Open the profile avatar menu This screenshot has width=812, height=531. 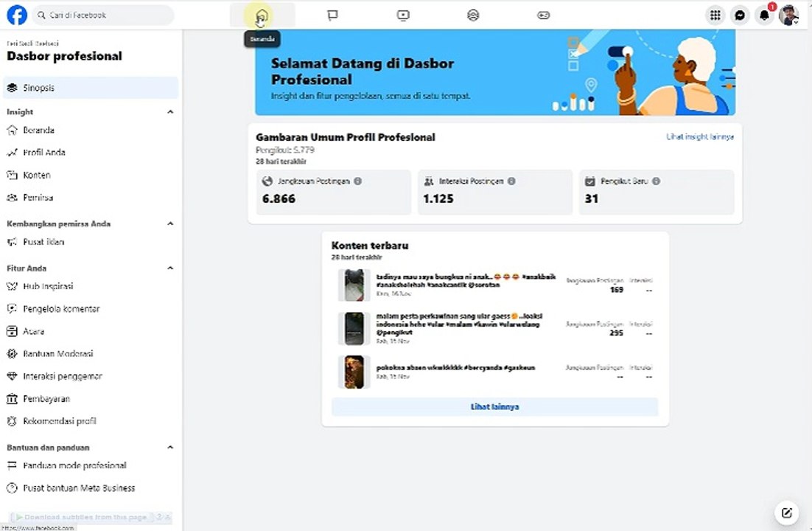point(788,15)
